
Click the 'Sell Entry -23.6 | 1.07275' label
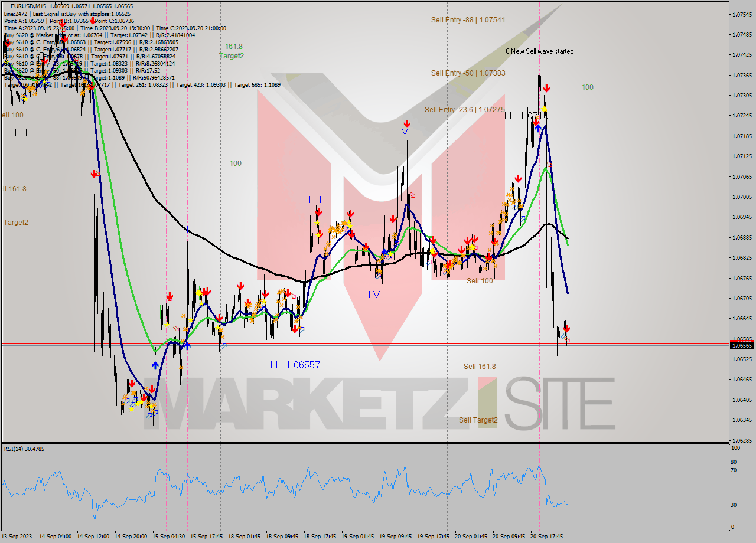[x=465, y=110]
